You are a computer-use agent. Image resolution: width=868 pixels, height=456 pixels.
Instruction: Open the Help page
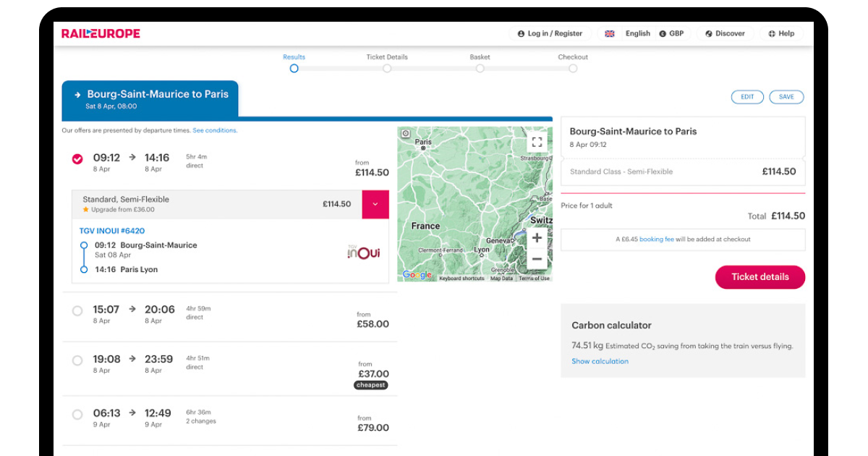(781, 33)
